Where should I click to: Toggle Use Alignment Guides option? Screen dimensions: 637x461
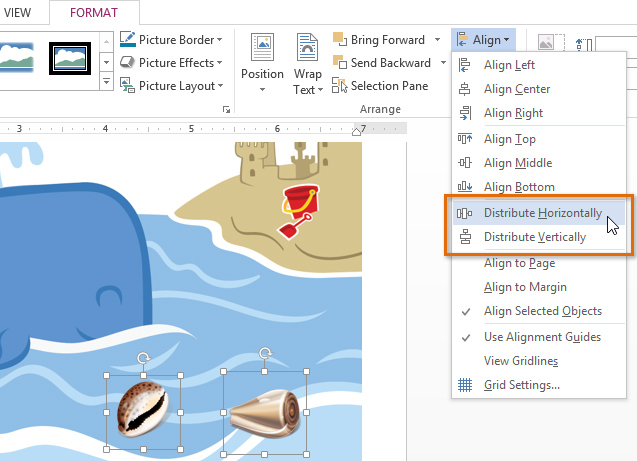coord(539,337)
